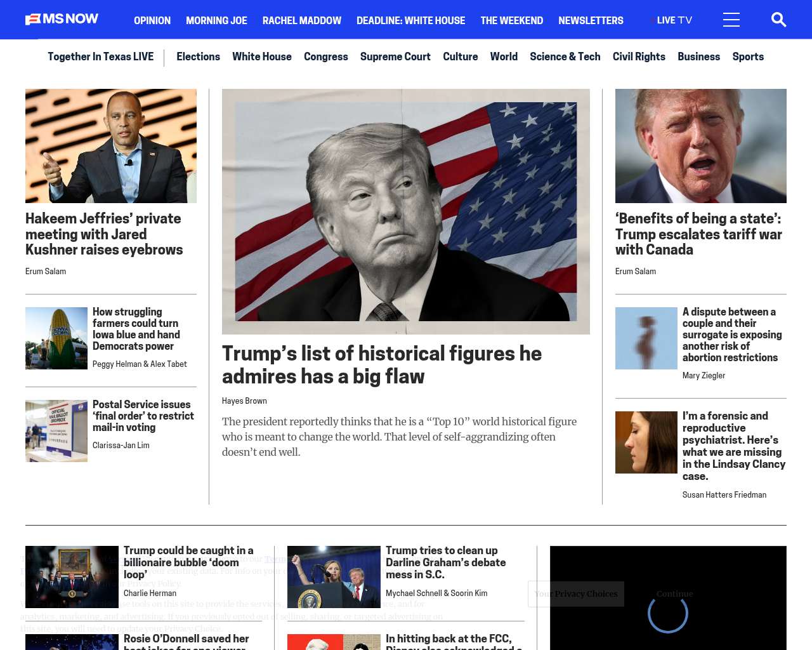Read 'Benefits of being a state' headline
The image size is (812, 650).
tap(698, 234)
